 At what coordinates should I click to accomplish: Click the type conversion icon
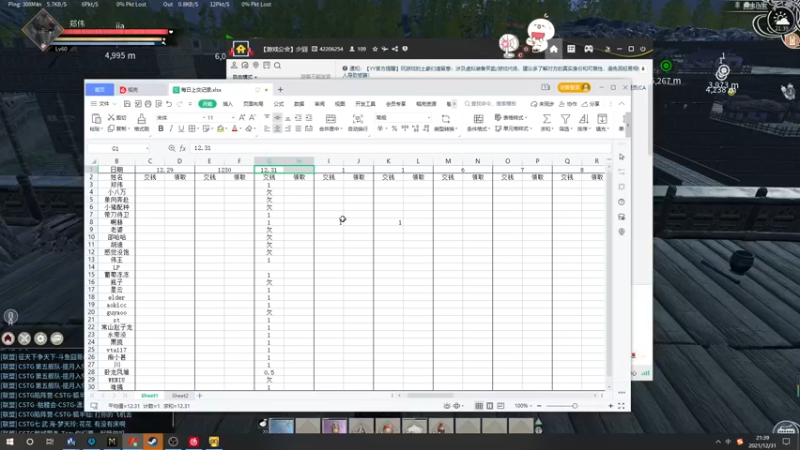445,119
